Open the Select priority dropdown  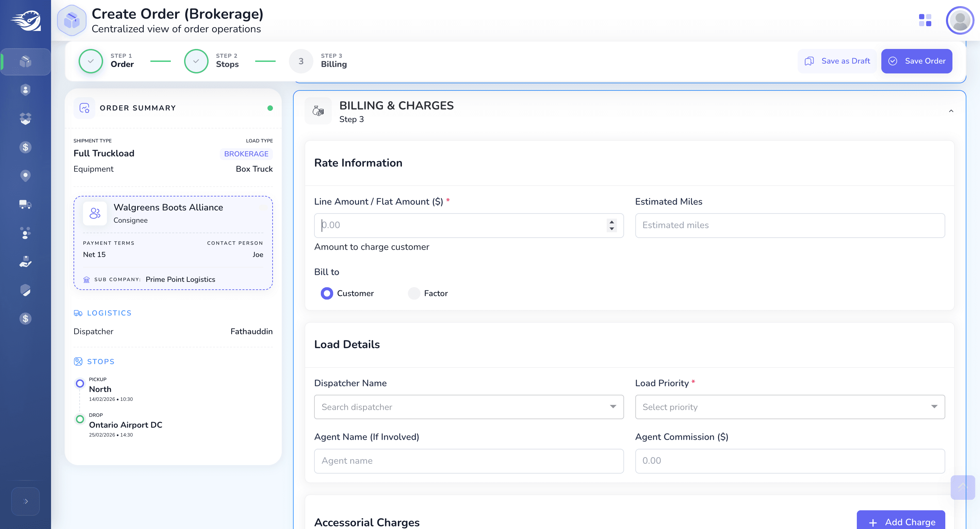[790, 407]
